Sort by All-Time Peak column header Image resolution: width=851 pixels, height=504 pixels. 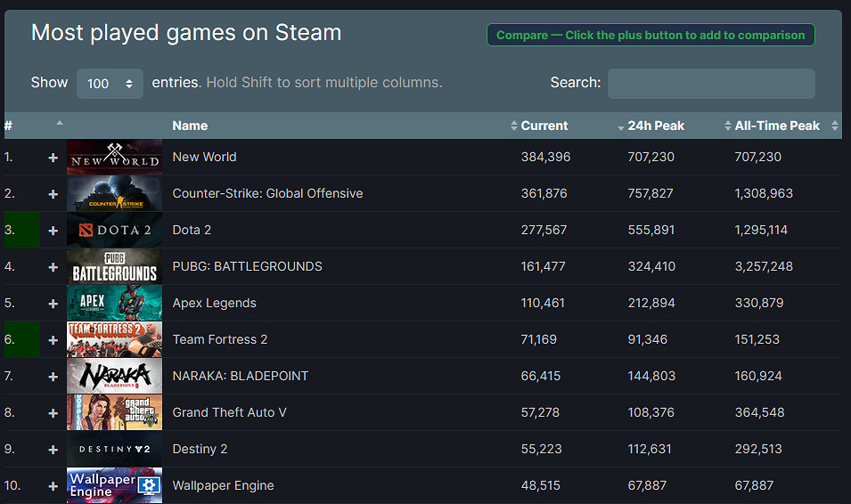tap(777, 126)
